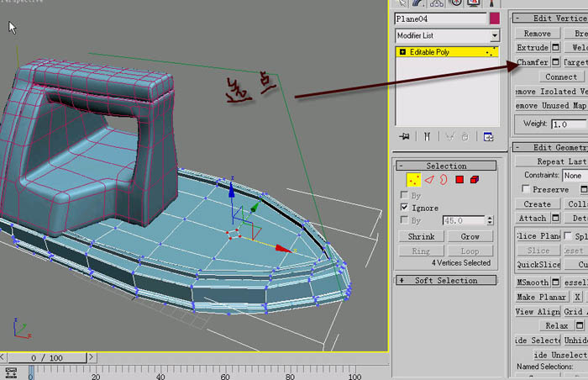Open Extrude settings box icon

coord(556,47)
